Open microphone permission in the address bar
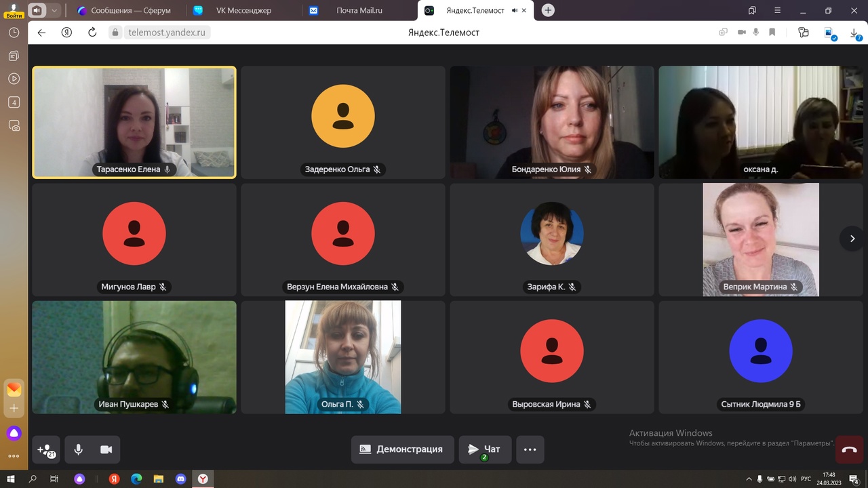 [755, 32]
